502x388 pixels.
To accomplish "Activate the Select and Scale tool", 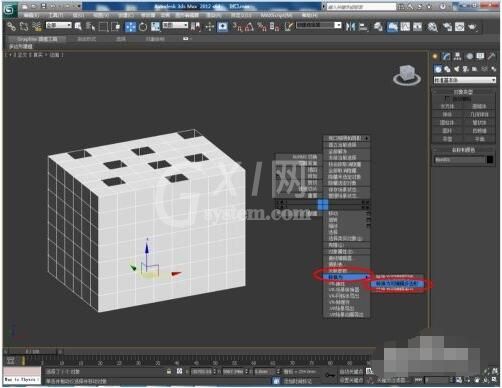I will pos(155,27).
